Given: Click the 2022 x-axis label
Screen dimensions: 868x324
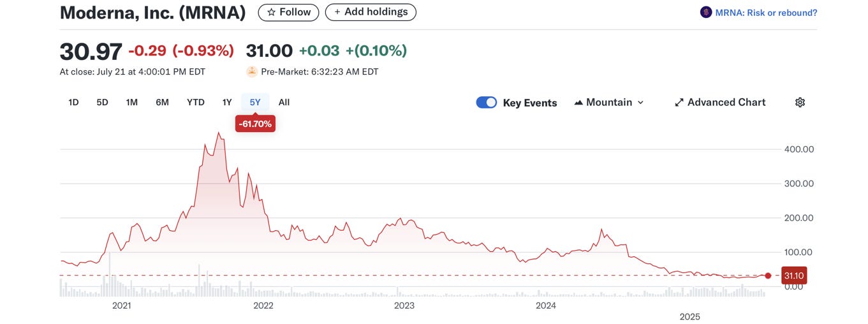Looking at the screenshot, I should (263, 306).
